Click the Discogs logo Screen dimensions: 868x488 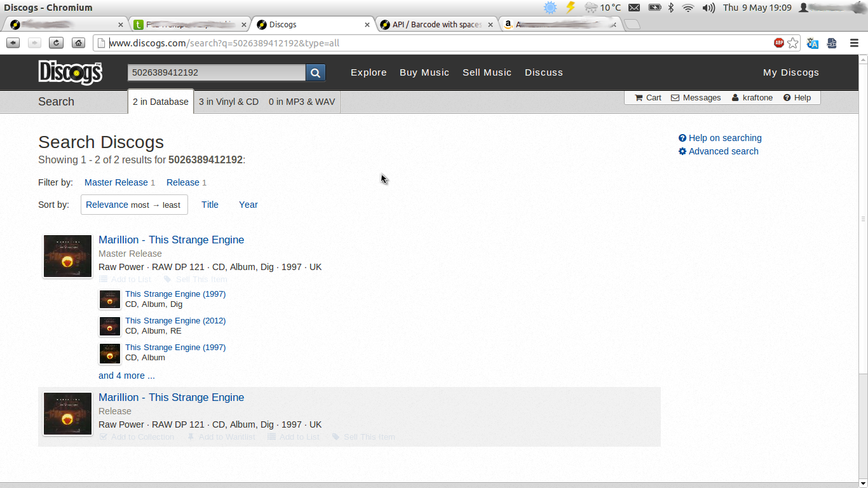click(x=70, y=72)
